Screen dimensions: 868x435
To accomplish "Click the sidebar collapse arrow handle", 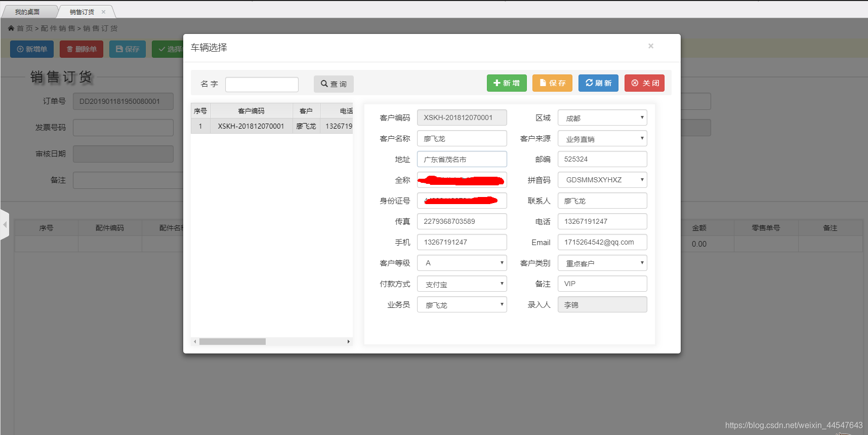I will click(x=5, y=224).
